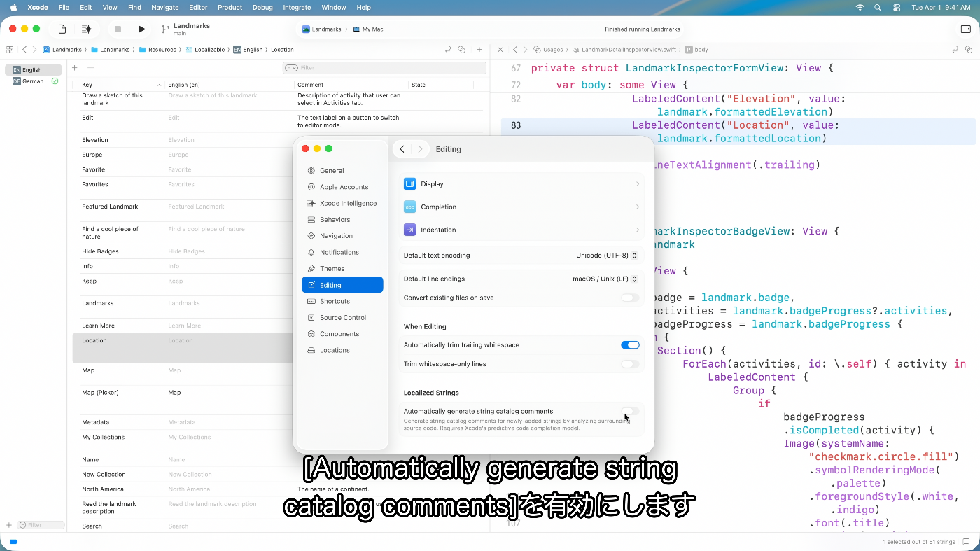Screen dimensions: 980x551
Task: Select Notifications in settings sidebar
Action: 342,252
